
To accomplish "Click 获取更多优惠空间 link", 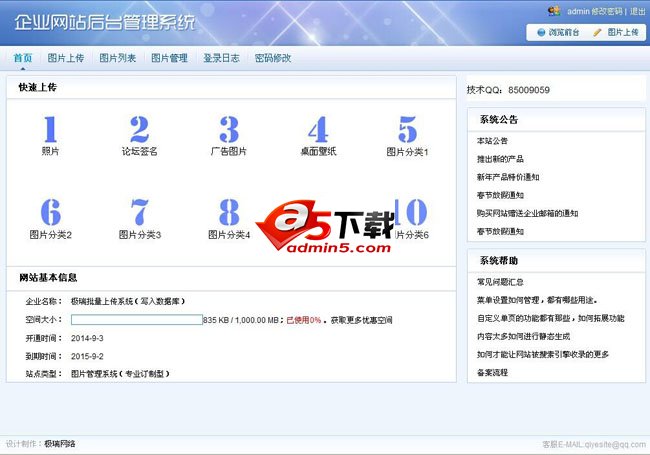I will pyautogui.click(x=361, y=320).
